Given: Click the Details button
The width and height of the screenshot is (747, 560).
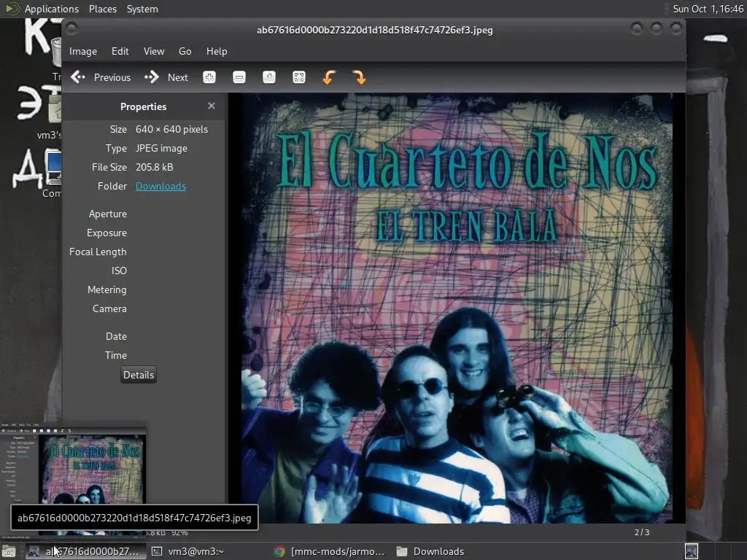Looking at the screenshot, I should 139,375.
